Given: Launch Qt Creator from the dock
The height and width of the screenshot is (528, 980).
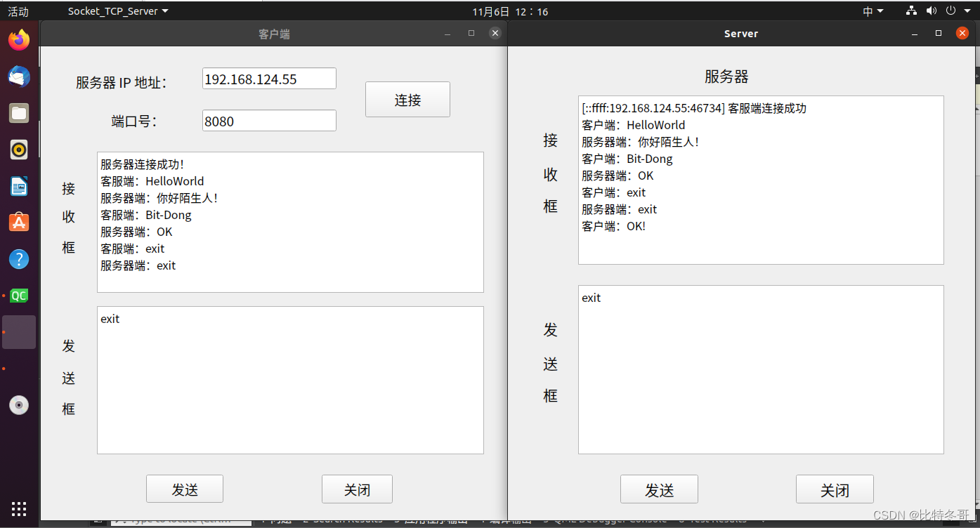Looking at the screenshot, I should click(x=19, y=295).
